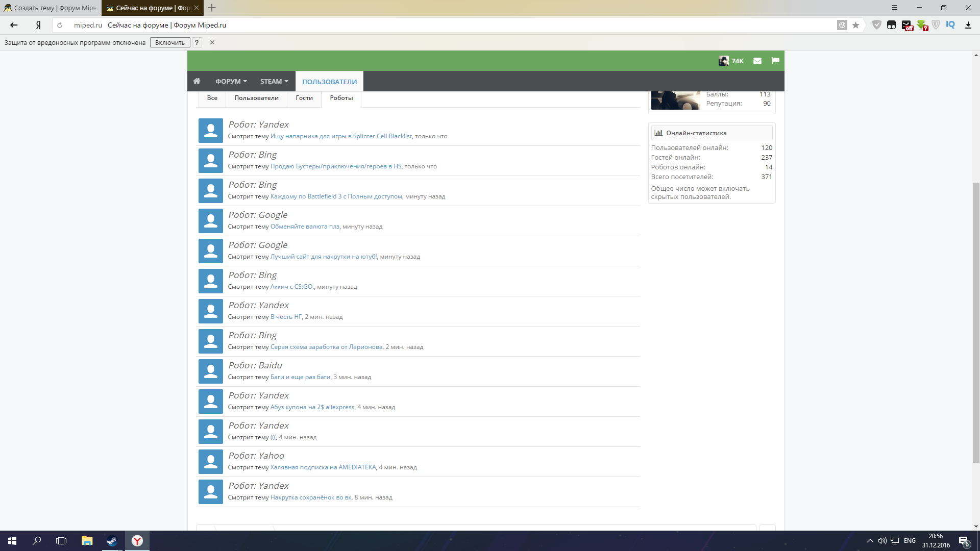This screenshot has width=980, height=551.
Task: Open topic "Абуз купона на 2$ aliexpress"
Action: (312, 407)
